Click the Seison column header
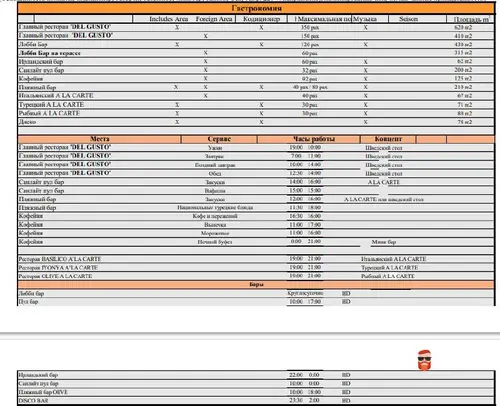This screenshot has height=406, width=500. coord(408,19)
